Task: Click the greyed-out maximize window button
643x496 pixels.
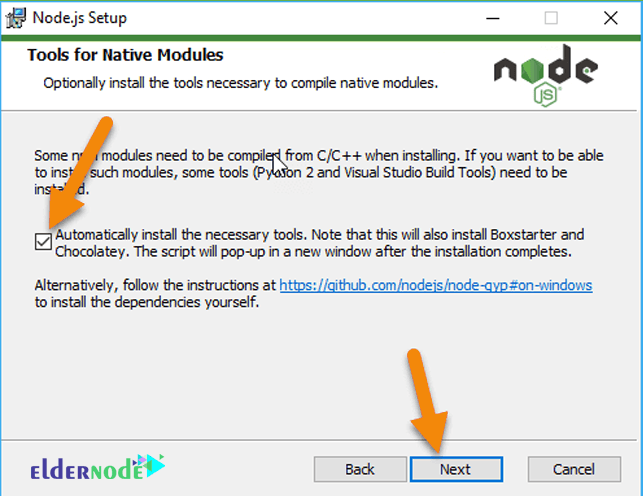Action: pyautogui.click(x=551, y=18)
